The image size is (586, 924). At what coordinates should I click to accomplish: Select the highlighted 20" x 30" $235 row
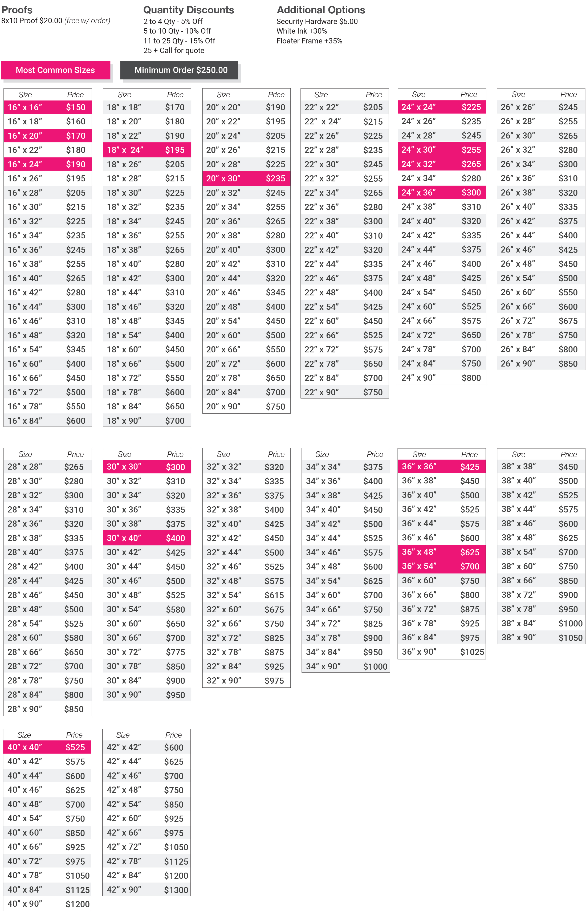(x=246, y=178)
